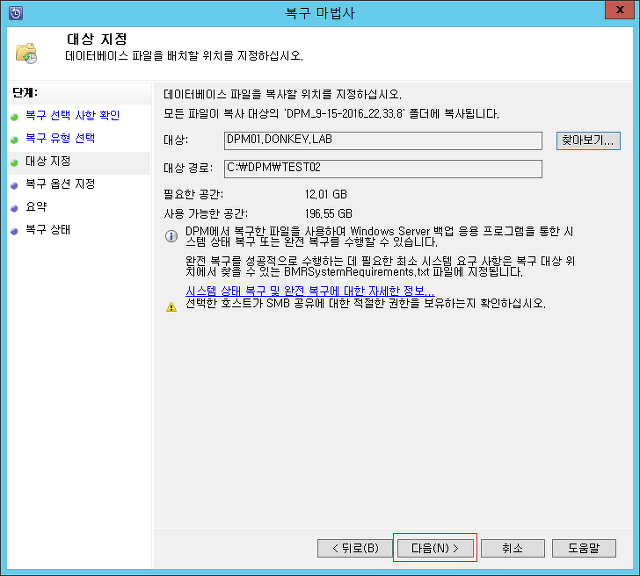This screenshot has width=640, height=576.
Task: Click the Windows Server 백업 info paragraph
Action: click(x=379, y=237)
